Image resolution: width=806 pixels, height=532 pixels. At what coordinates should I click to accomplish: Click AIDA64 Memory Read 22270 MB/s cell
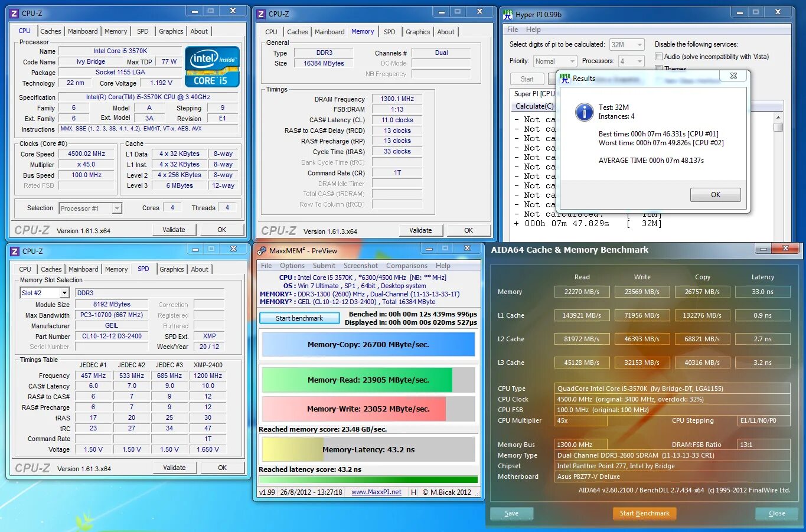click(x=582, y=292)
